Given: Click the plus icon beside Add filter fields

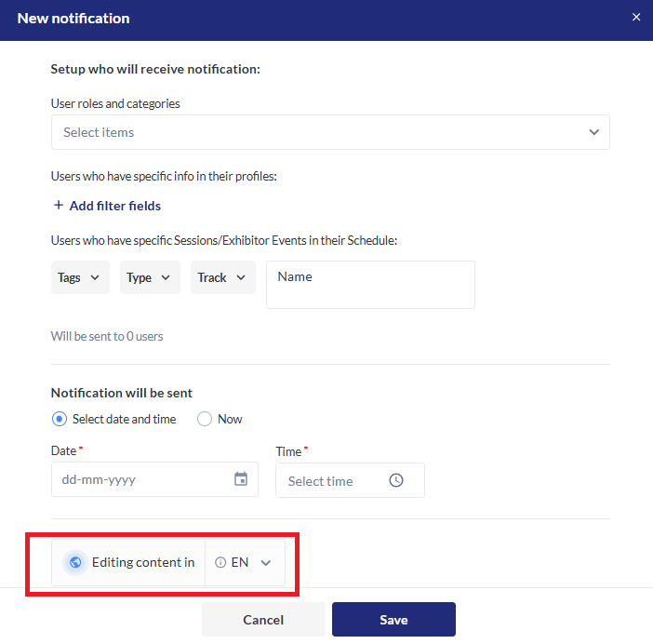Looking at the screenshot, I should click(x=59, y=206).
